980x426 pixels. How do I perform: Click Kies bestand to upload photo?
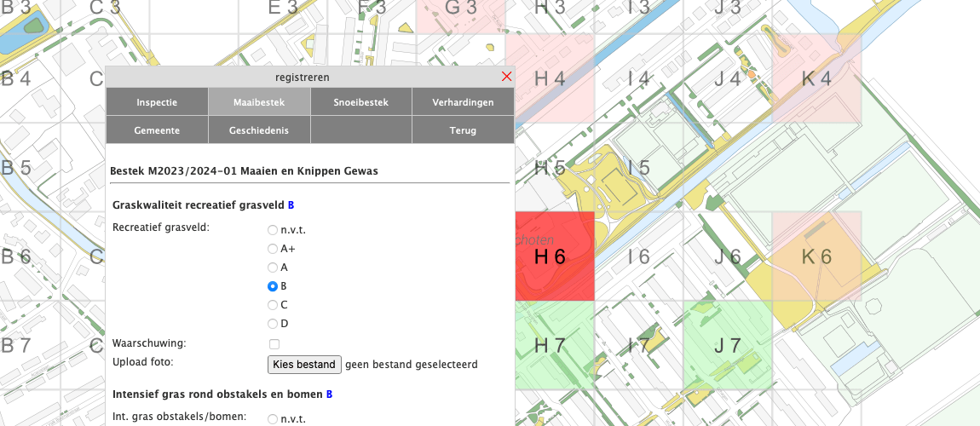(x=304, y=365)
